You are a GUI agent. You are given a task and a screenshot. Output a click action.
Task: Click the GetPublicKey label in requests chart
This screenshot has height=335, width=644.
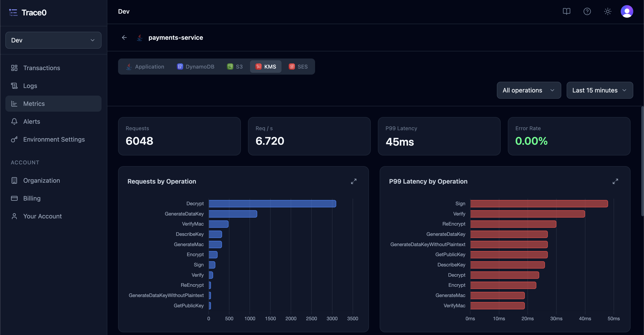(x=189, y=306)
